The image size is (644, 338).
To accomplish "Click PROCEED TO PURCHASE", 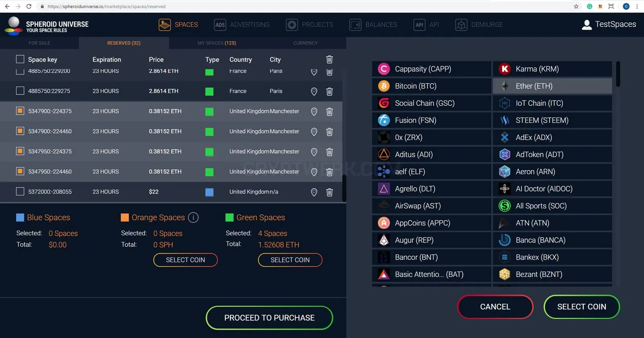I will [269, 318].
